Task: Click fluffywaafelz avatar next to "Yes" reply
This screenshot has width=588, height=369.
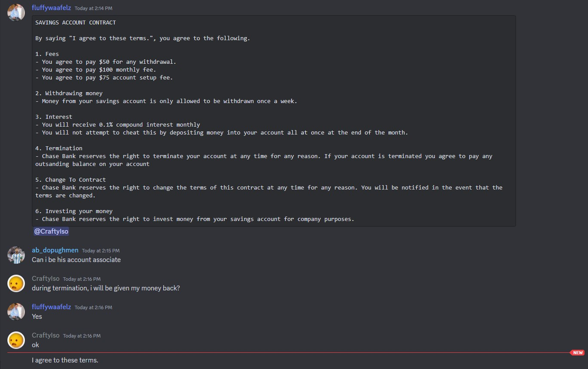Action: pos(16,311)
